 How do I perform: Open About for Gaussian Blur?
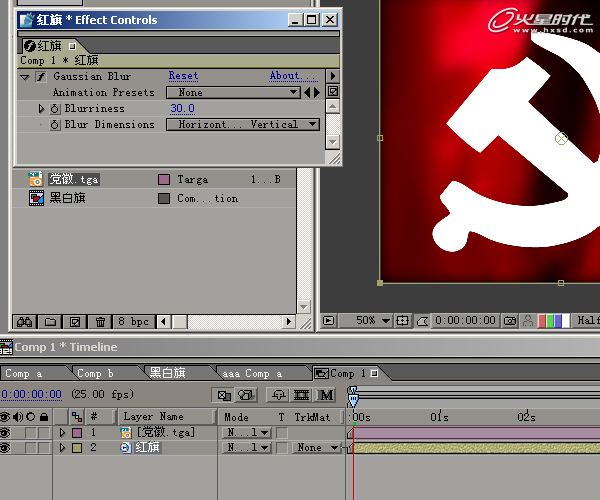coord(293,76)
